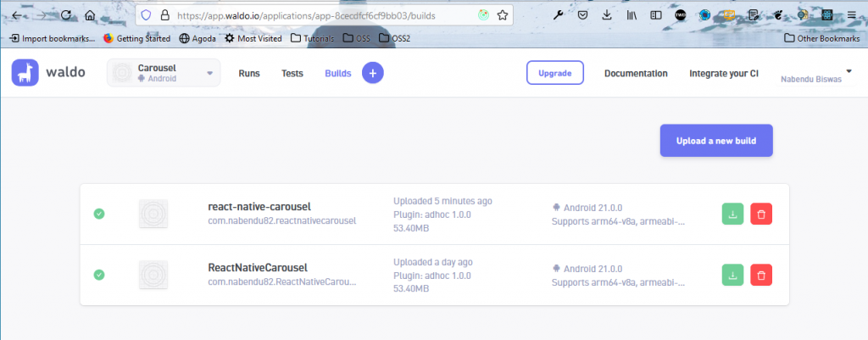Bookmark this page with the star icon
The height and width of the screenshot is (340, 868).
[x=504, y=15]
